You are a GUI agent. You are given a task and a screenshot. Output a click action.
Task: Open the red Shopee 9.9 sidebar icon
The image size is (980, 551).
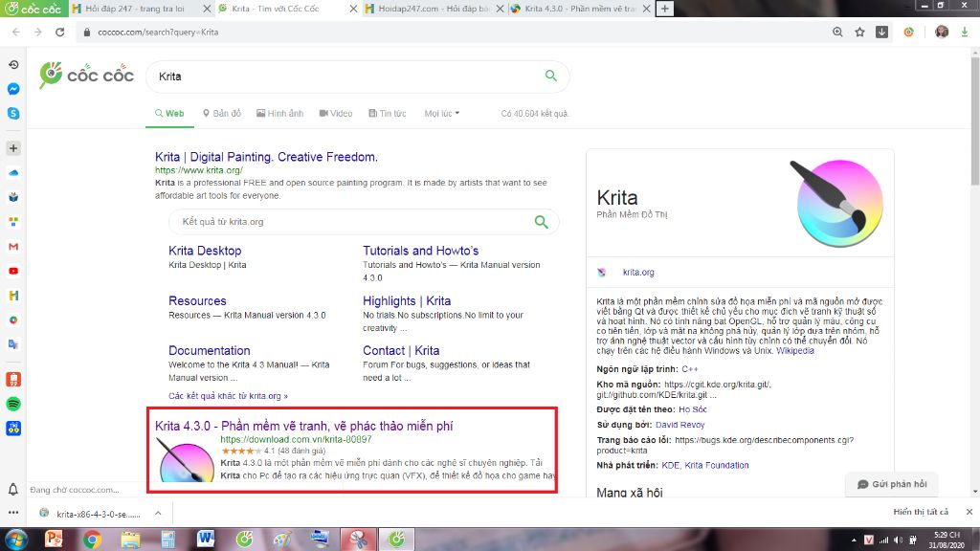(13, 379)
